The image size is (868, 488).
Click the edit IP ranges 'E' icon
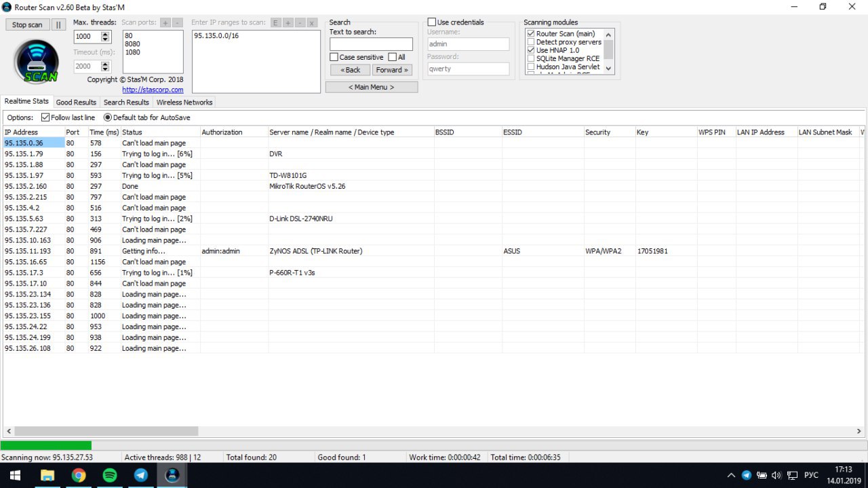tap(275, 22)
